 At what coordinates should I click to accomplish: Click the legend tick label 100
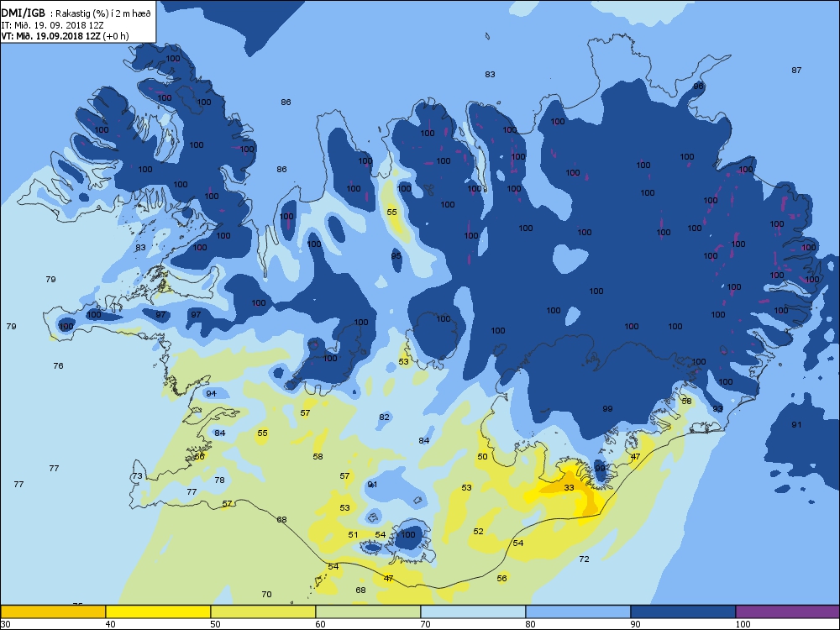click(x=743, y=624)
